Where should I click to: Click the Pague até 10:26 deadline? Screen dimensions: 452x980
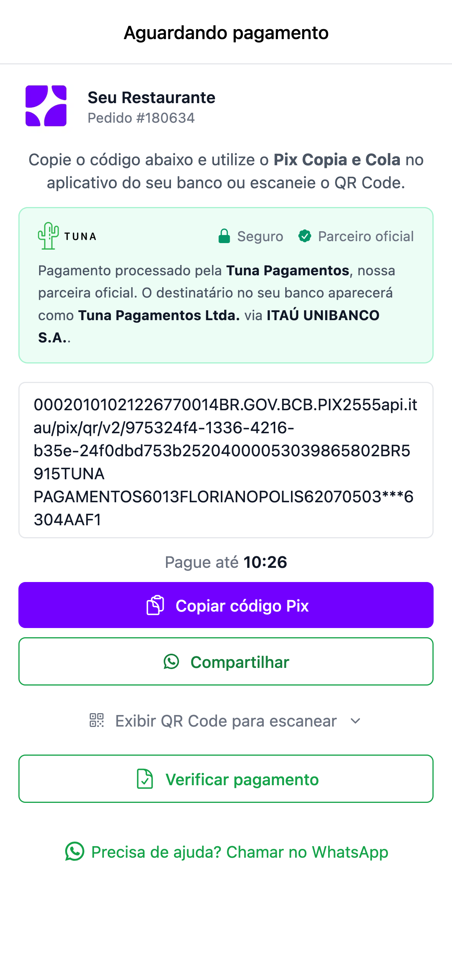(226, 562)
